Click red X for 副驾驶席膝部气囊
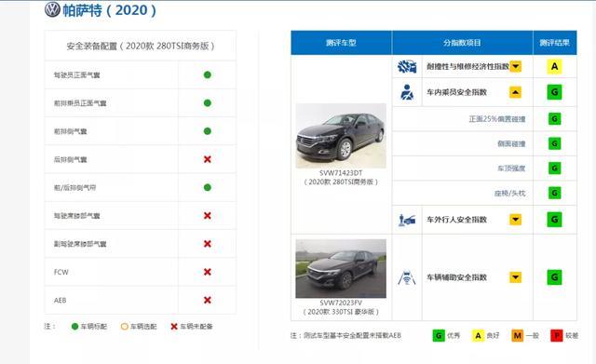Image resolution: width=596 pixels, height=364 pixels. click(207, 244)
